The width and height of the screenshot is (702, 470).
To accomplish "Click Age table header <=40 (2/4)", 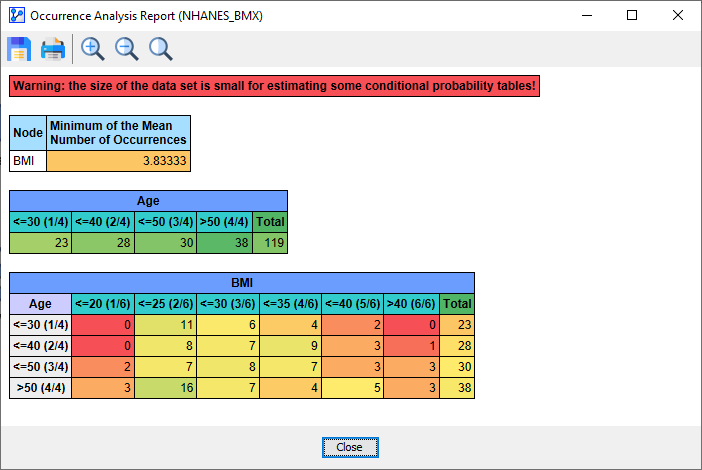I will coord(103,222).
